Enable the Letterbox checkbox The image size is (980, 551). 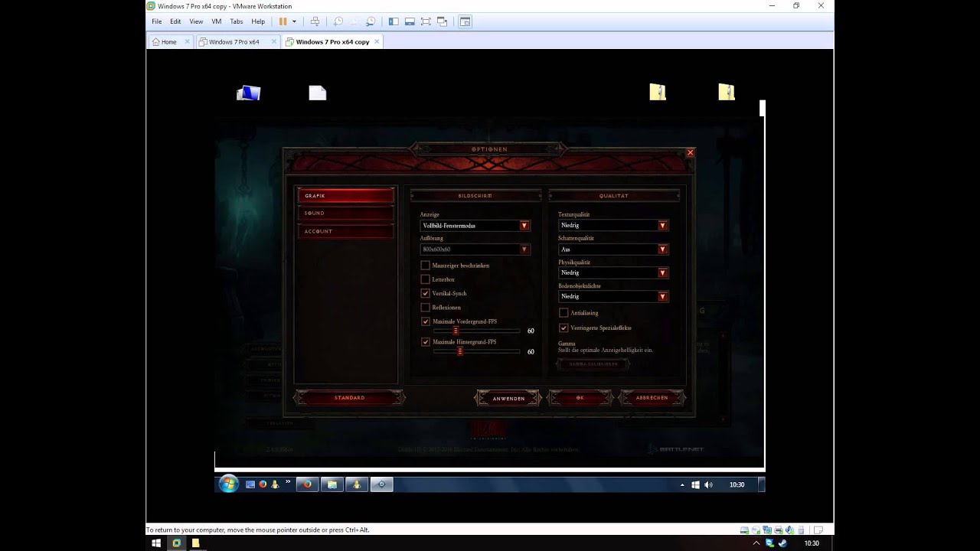click(x=426, y=279)
